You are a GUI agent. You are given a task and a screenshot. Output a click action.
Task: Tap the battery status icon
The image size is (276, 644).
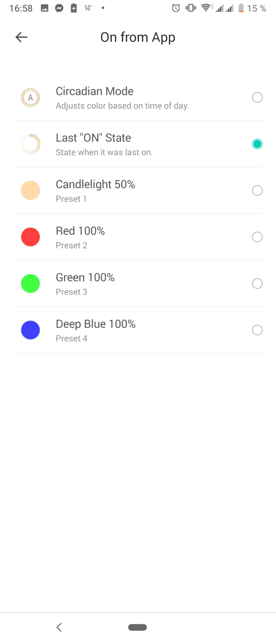241,8
